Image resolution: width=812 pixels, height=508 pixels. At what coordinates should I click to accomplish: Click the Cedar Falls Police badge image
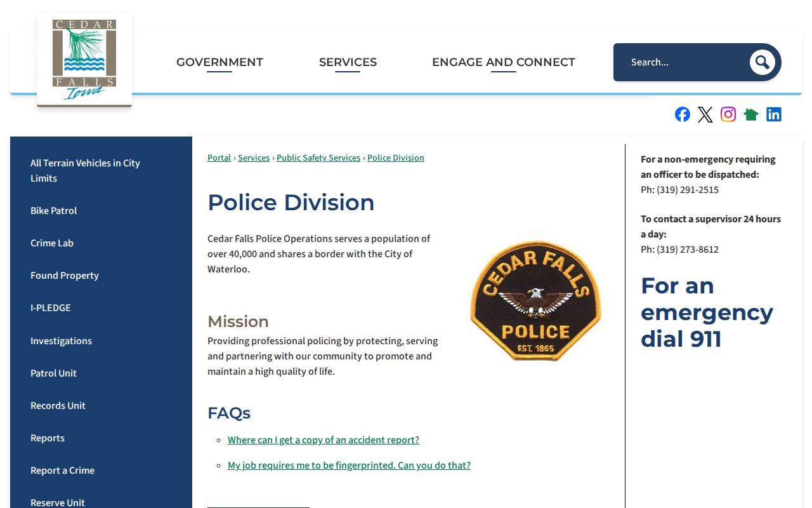click(x=535, y=300)
